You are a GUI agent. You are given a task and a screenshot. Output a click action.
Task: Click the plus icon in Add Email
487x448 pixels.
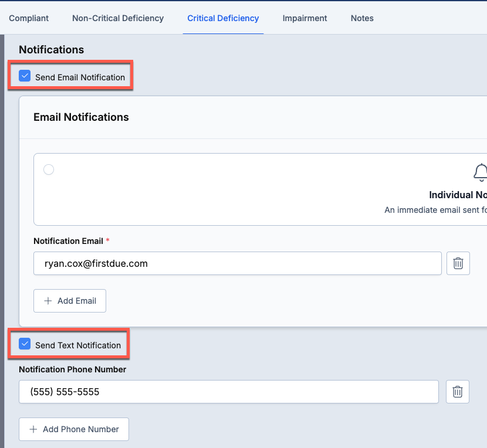coord(48,301)
